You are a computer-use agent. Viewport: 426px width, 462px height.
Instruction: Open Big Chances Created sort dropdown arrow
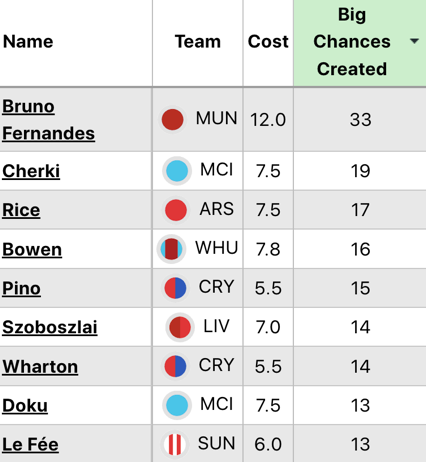[414, 41]
